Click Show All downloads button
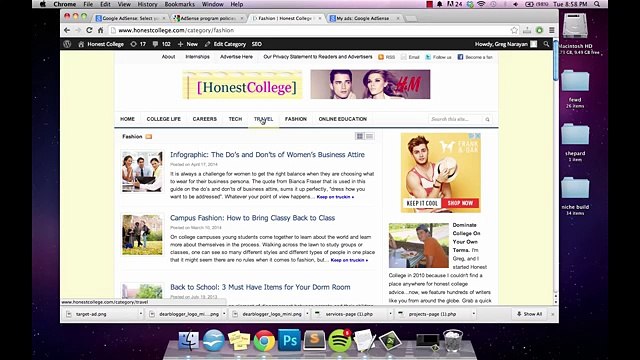The width and height of the screenshot is (640, 360). [529, 314]
